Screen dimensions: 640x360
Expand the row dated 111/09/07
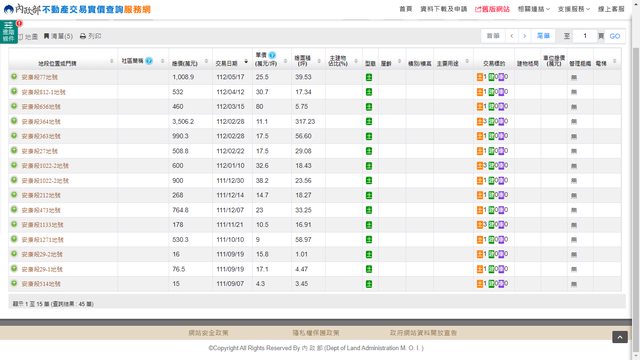[14, 283]
